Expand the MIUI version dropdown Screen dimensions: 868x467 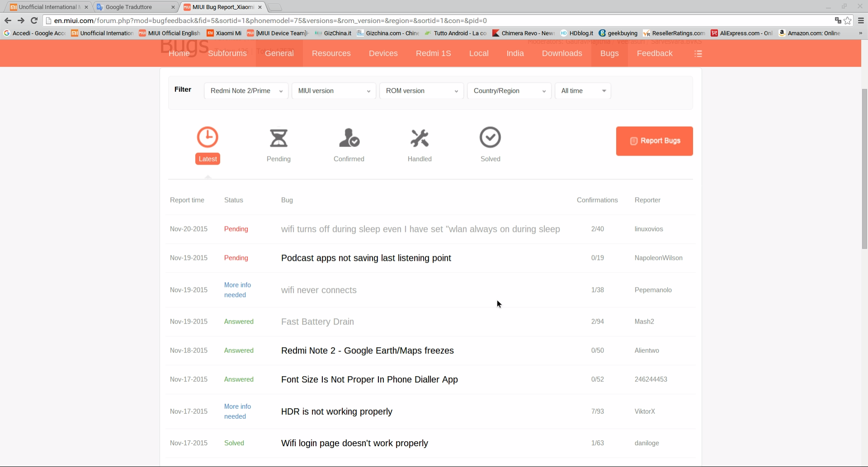(x=334, y=91)
